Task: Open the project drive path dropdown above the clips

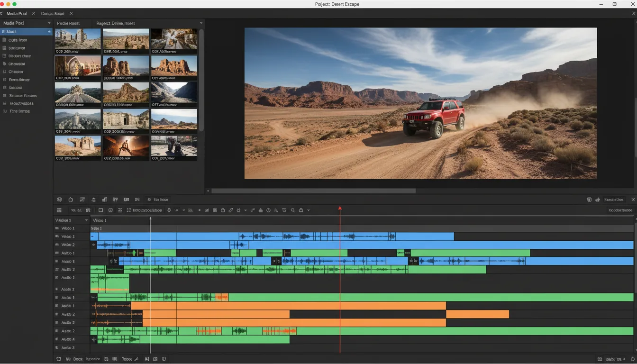Action: pos(200,23)
